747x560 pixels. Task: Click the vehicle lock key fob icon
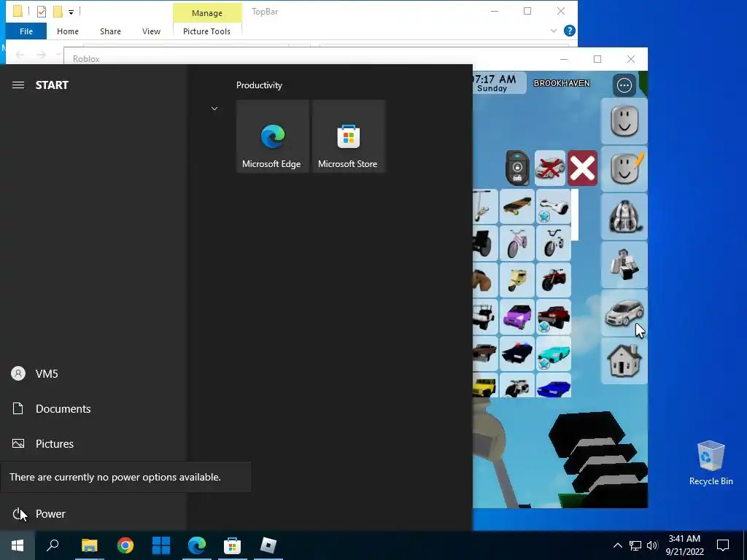click(x=517, y=168)
